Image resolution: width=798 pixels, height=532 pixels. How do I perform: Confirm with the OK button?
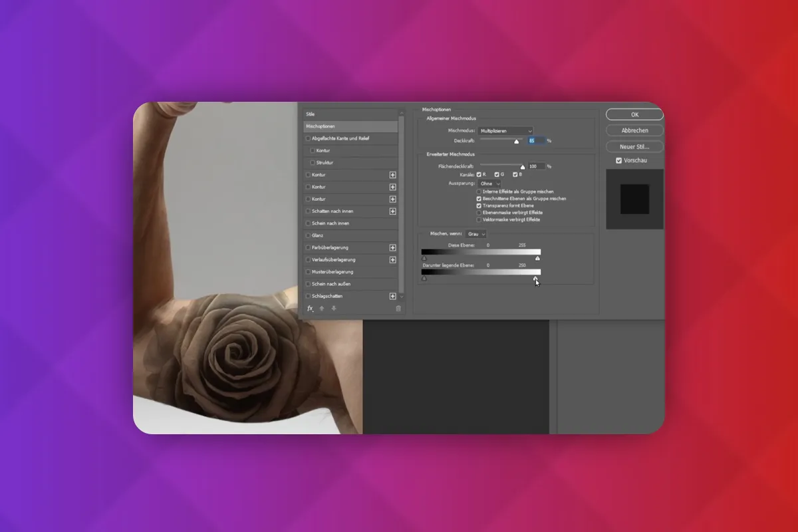point(635,114)
